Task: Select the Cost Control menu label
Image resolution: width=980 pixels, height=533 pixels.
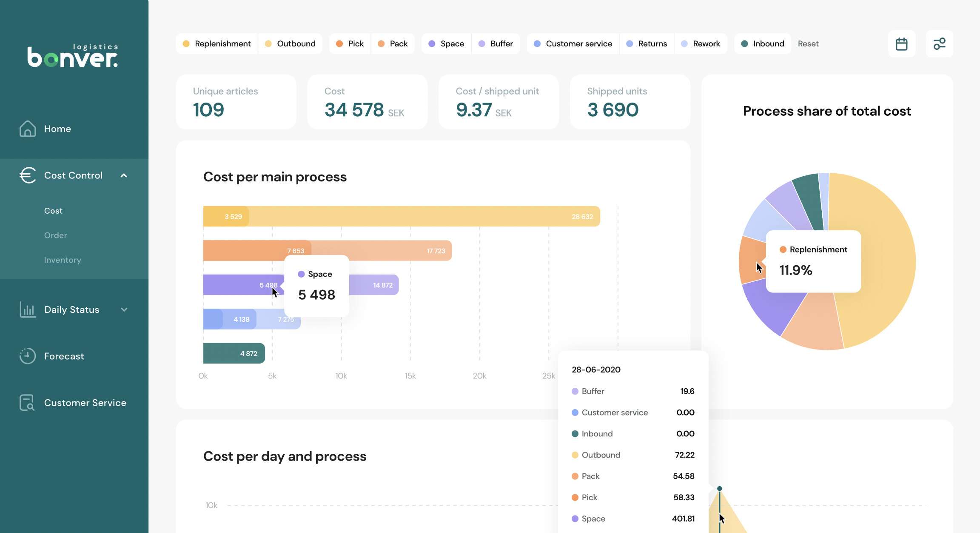Action: tap(74, 175)
